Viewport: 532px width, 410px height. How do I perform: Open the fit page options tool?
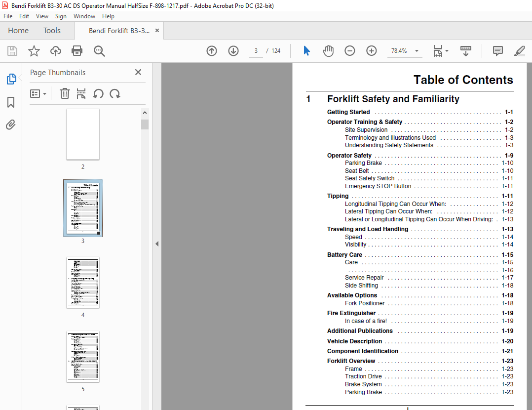pos(438,51)
